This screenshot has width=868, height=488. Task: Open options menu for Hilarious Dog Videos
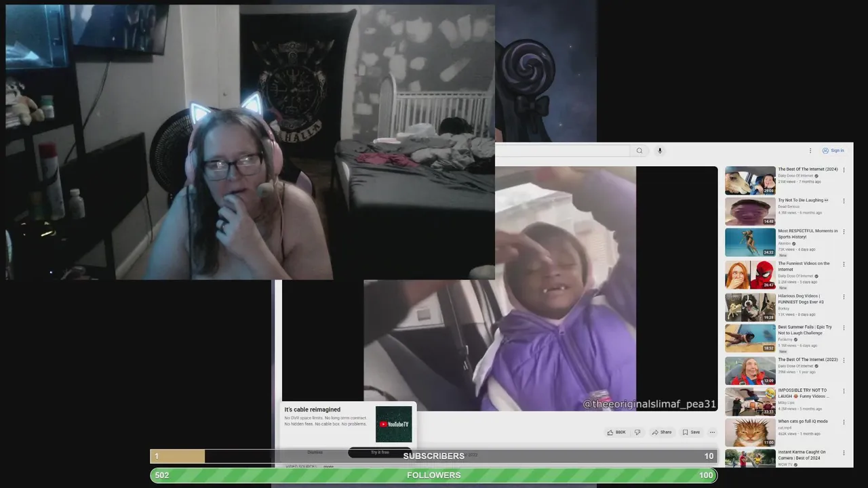click(844, 297)
